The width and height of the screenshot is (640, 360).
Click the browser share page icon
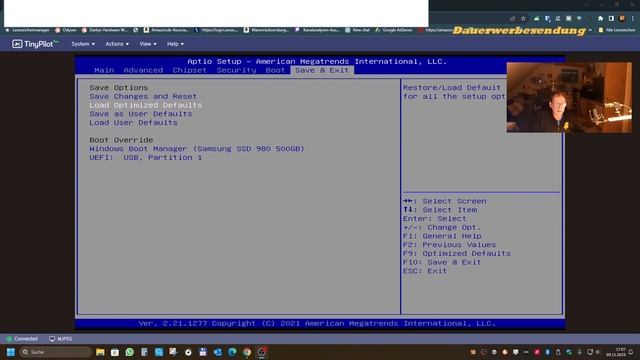click(x=512, y=19)
